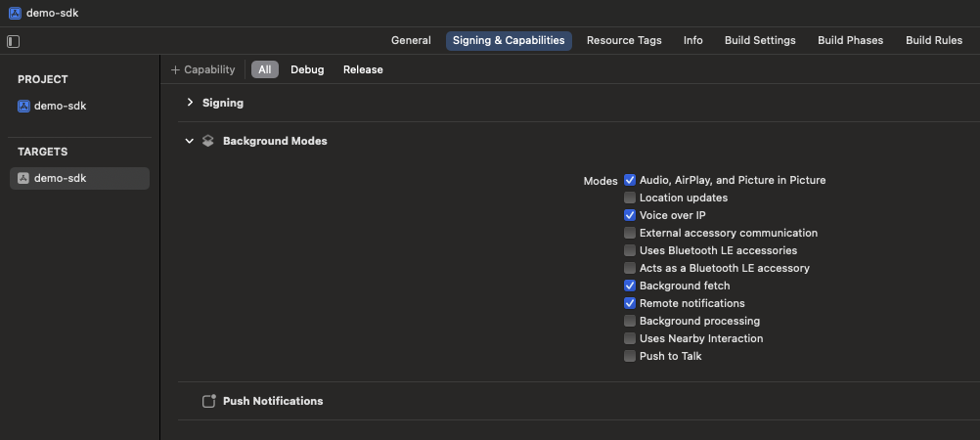Toggle the sidebar panel icon

point(13,41)
